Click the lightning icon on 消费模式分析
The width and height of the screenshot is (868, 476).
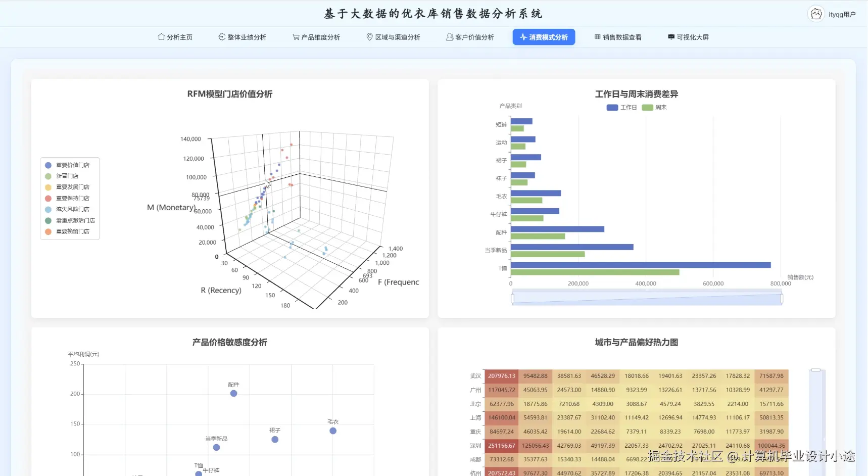[522, 37]
